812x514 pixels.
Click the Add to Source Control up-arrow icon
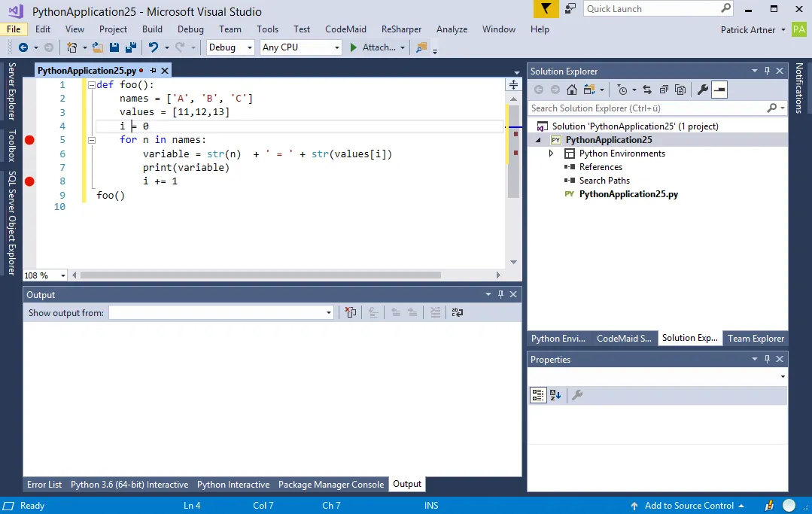[x=634, y=506]
